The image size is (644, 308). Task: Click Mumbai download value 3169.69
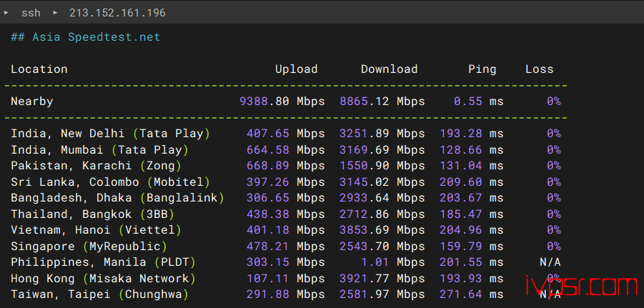click(365, 149)
